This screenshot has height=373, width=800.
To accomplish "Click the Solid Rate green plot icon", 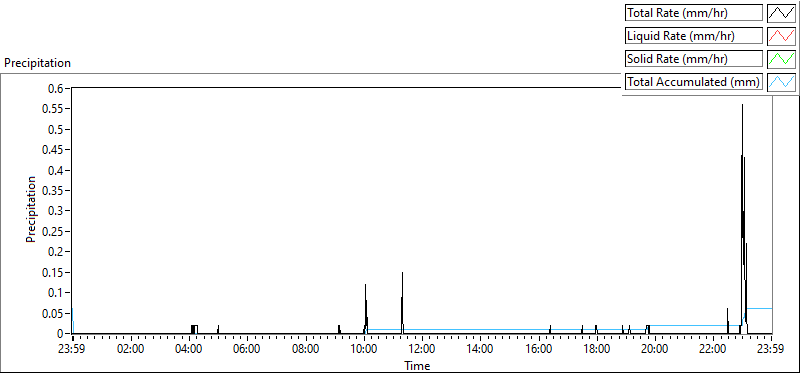I will click(781, 59).
